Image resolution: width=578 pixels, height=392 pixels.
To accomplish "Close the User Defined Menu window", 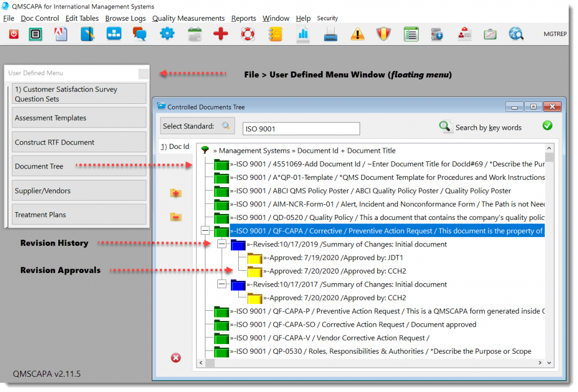I will (143, 74).
